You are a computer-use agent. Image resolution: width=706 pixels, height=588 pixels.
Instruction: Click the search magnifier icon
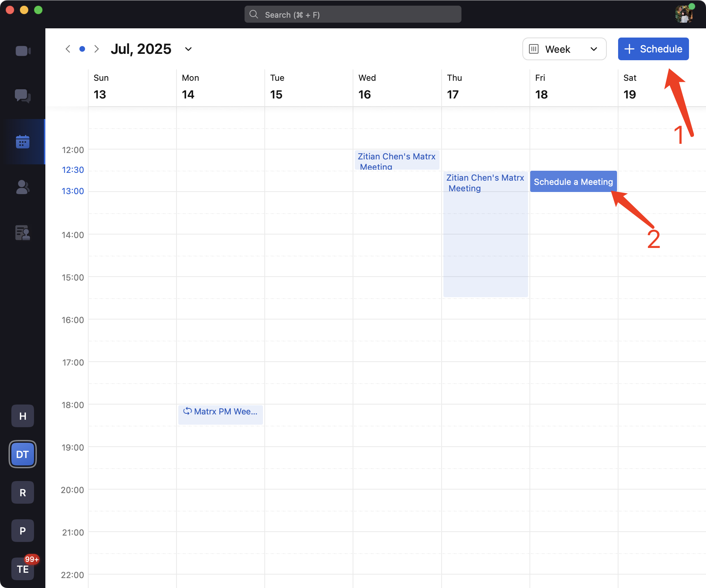(254, 15)
